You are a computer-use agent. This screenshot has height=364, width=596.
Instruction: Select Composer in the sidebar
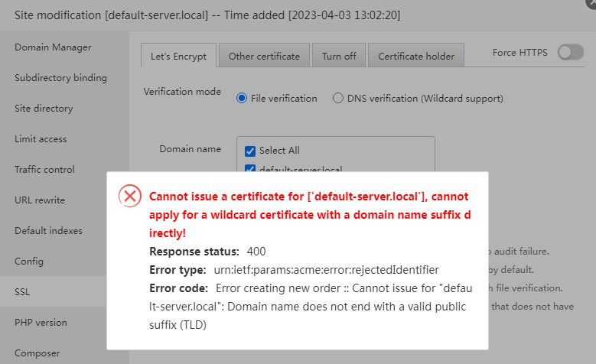coord(36,353)
